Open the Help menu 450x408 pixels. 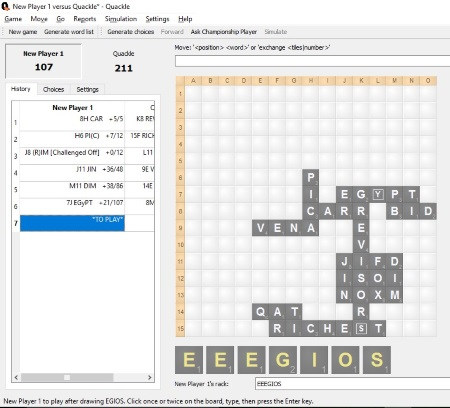click(185, 19)
